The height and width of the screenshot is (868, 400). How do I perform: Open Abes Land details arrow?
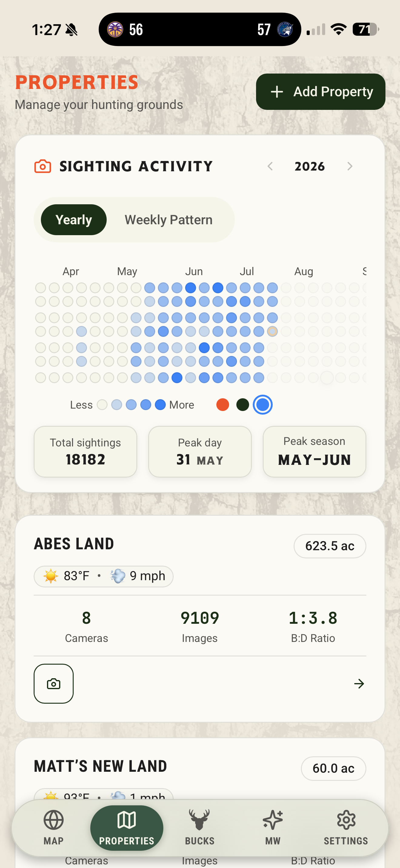click(359, 683)
